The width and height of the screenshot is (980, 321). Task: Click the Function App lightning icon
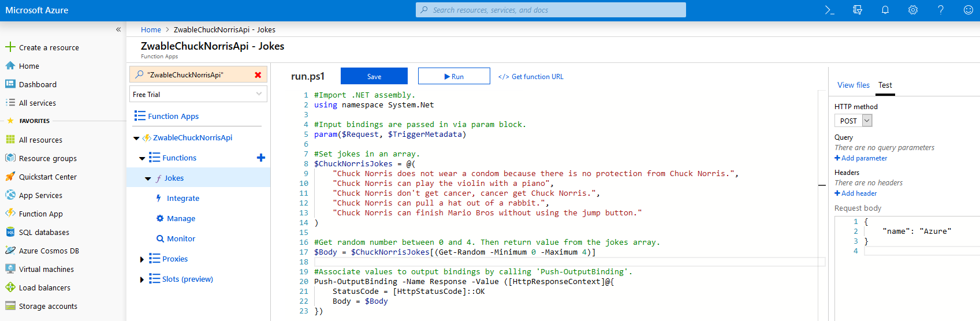pyautogui.click(x=10, y=213)
